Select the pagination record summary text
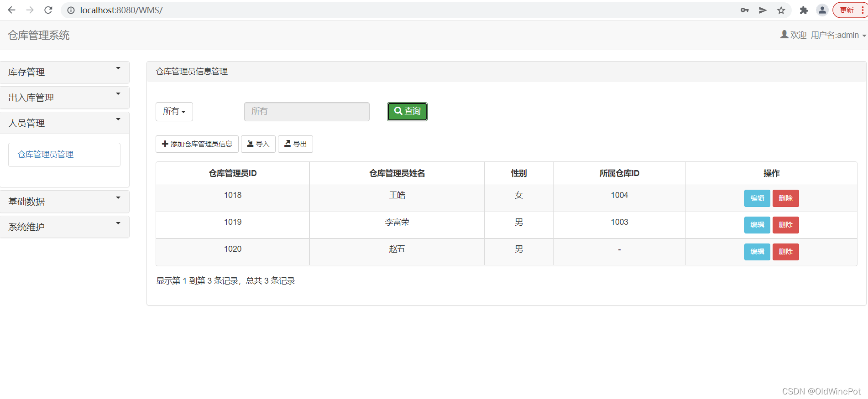The width and height of the screenshot is (868, 399). pos(225,281)
